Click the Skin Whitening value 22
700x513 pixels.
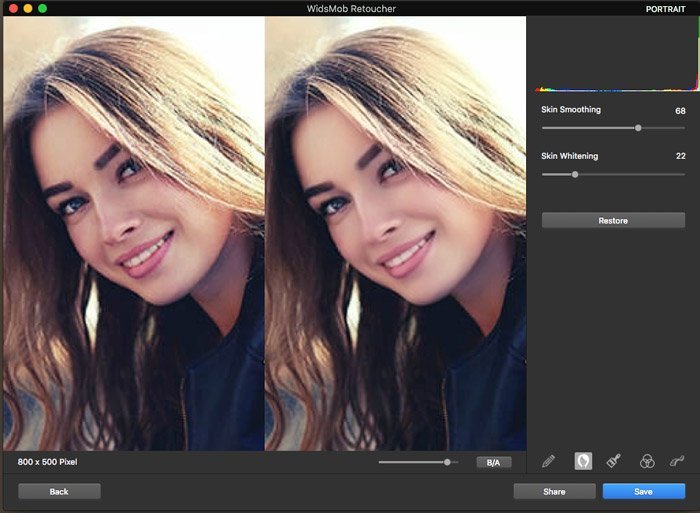[680, 156]
